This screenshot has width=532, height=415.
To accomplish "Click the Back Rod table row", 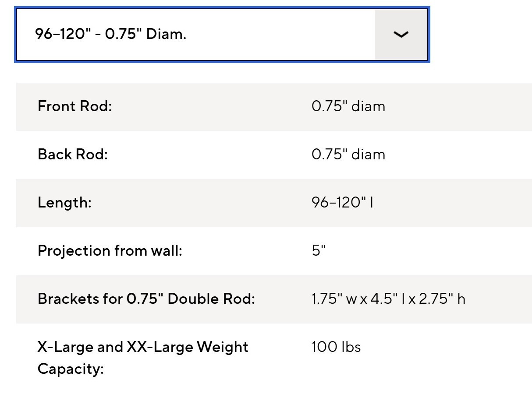I will coord(274,155).
